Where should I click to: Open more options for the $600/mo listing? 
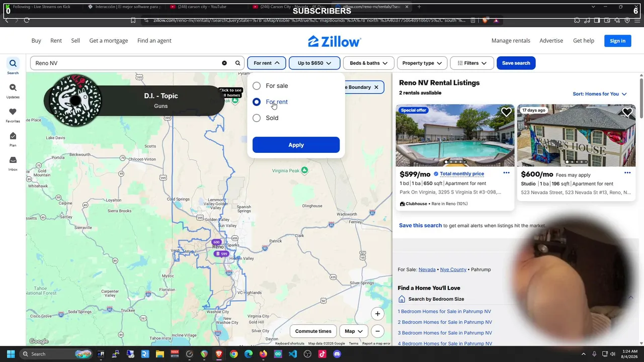pyautogui.click(x=627, y=173)
